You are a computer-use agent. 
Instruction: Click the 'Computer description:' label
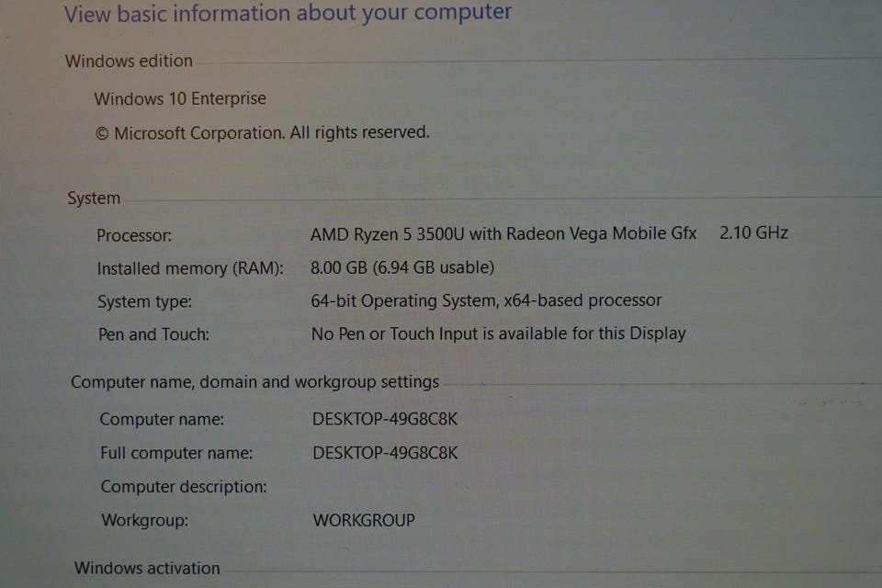[x=184, y=487]
